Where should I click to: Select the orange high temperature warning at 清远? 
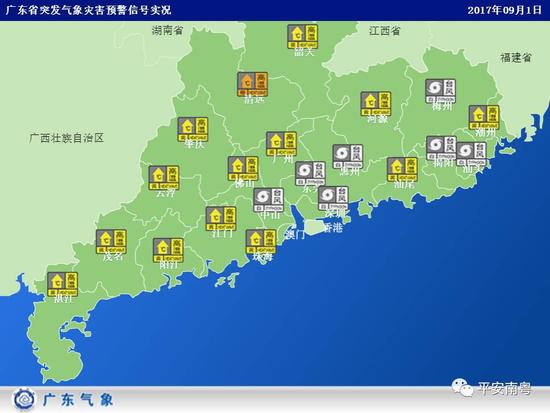pyautogui.click(x=252, y=84)
